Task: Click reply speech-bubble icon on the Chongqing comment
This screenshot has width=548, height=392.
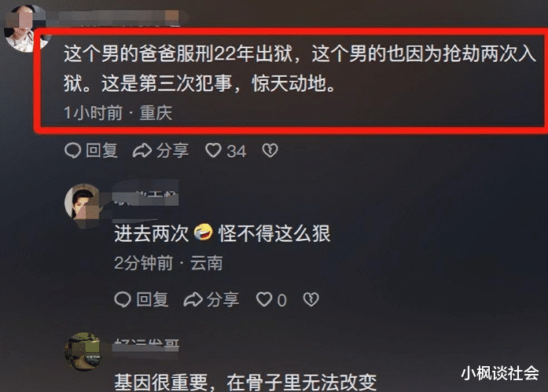Action: [73, 151]
